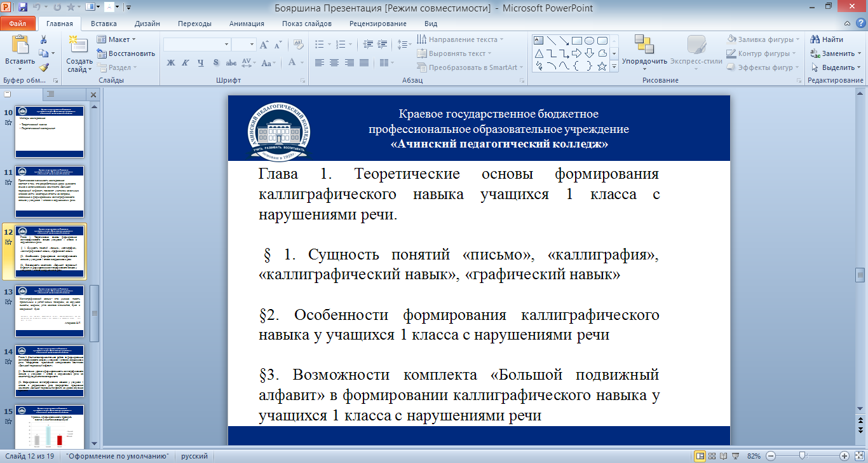Click Найти find button
This screenshot has height=463, width=868.
pos(827,39)
